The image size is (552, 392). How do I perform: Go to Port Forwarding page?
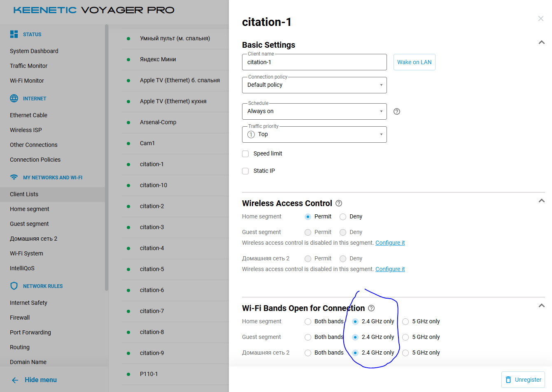coord(30,332)
